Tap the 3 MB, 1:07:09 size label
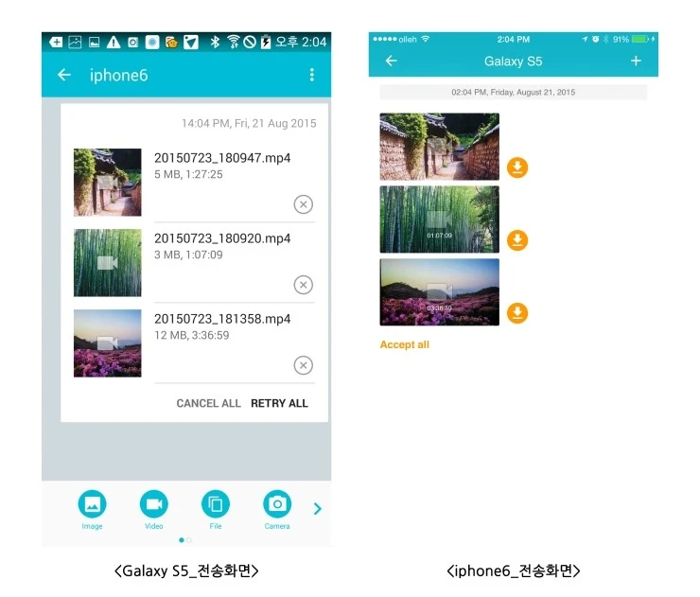 pyautogui.click(x=188, y=255)
